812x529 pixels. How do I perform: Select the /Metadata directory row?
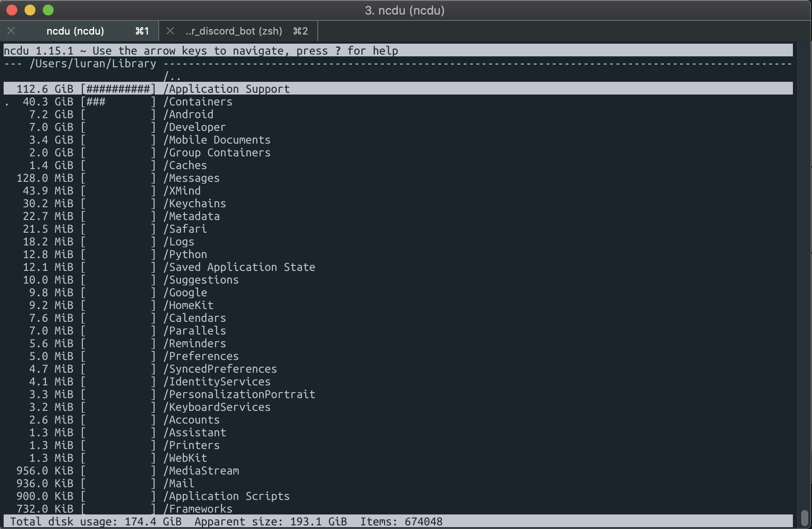pos(398,216)
